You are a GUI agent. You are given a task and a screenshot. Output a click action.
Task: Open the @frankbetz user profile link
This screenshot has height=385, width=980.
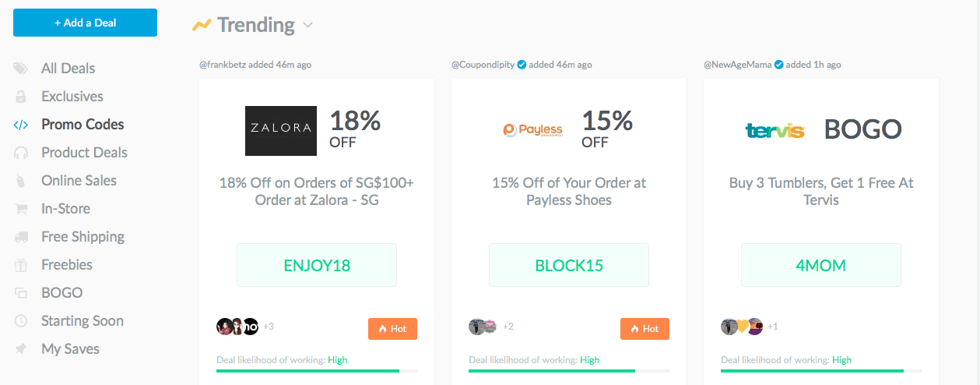tap(223, 65)
